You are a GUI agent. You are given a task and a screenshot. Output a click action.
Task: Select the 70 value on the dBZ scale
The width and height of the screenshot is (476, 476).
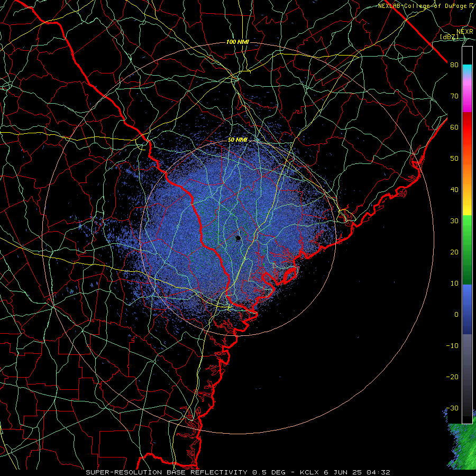coord(454,96)
